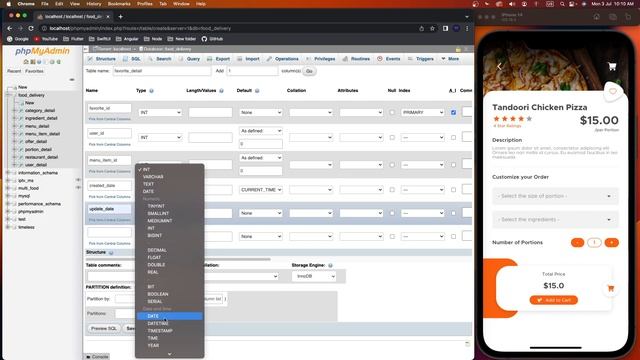This screenshot has width=640, height=360.
Task: Click simulator home button icon
Action: (x=596, y=16)
